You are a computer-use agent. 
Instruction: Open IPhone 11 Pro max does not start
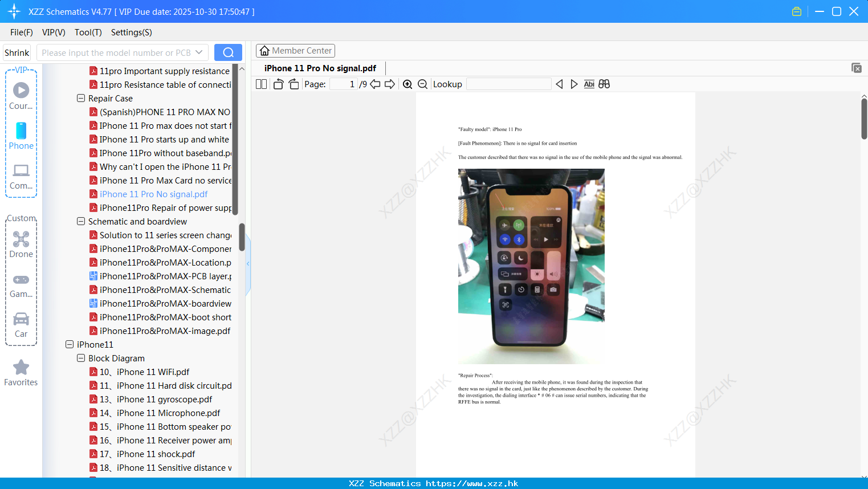(x=160, y=125)
